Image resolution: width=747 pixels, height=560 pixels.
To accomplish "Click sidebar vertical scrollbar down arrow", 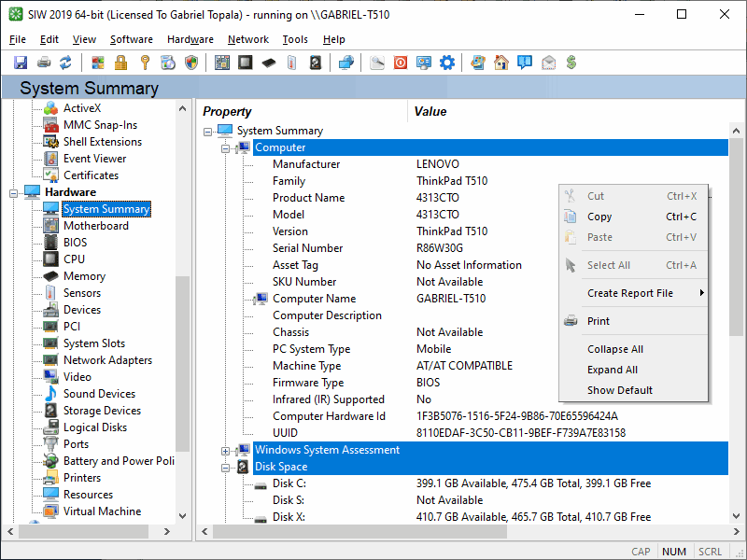I will point(182,516).
